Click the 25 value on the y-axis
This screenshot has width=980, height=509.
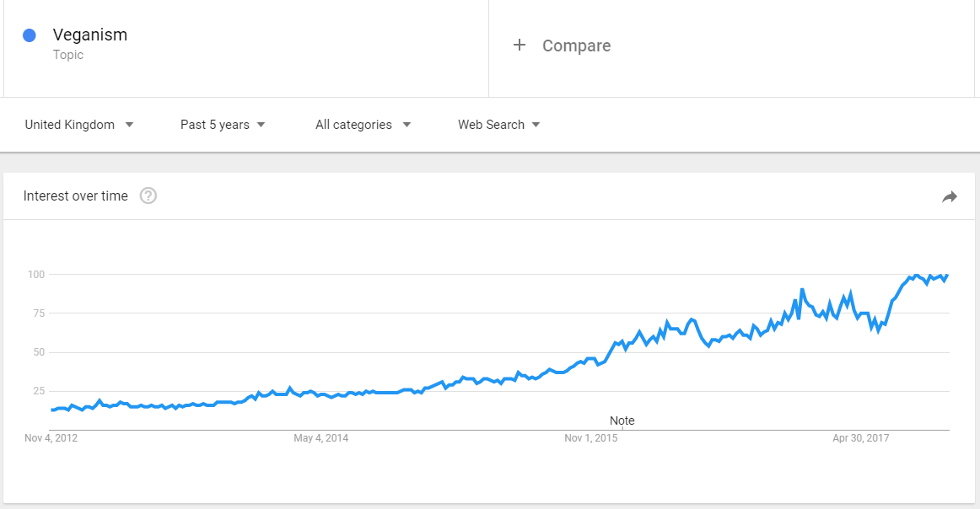[x=38, y=391]
